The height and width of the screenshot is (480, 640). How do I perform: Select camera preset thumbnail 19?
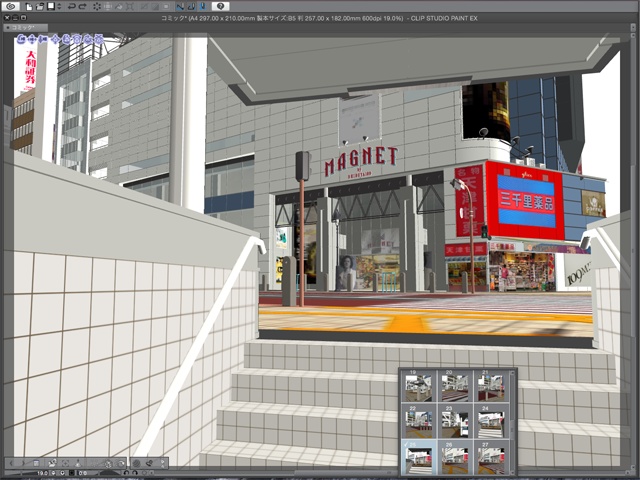[419, 387]
